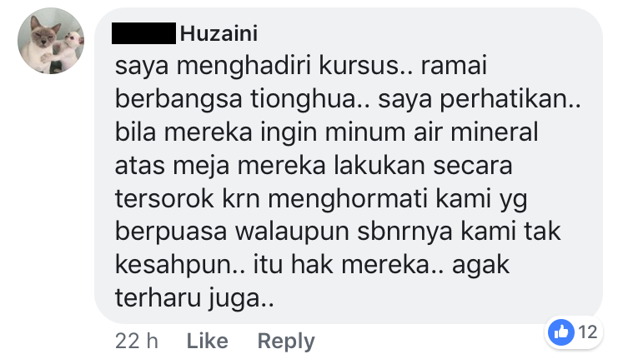Click the text line 'saya menghadiri kursus.. ramai'

(301, 66)
